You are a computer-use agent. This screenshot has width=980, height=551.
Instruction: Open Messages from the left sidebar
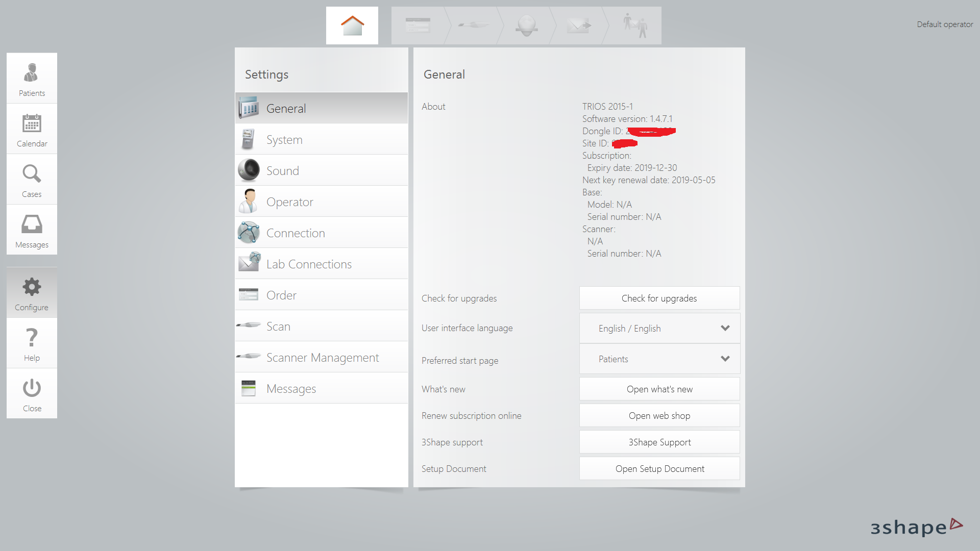pyautogui.click(x=32, y=230)
